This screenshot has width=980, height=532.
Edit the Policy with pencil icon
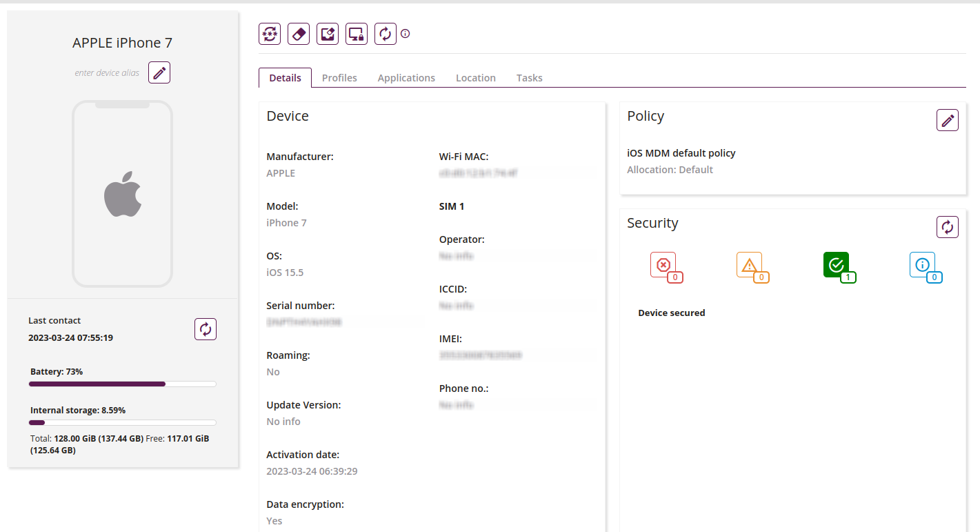[948, 120]
